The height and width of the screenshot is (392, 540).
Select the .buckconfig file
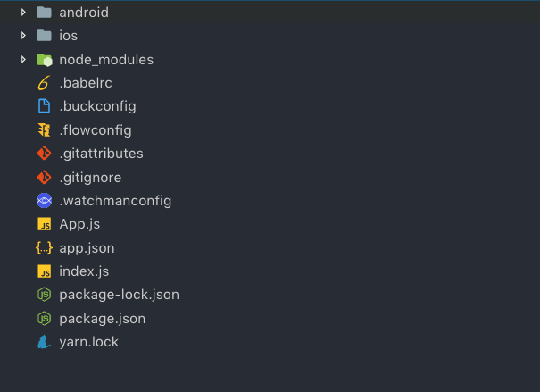tap(97, 107)
